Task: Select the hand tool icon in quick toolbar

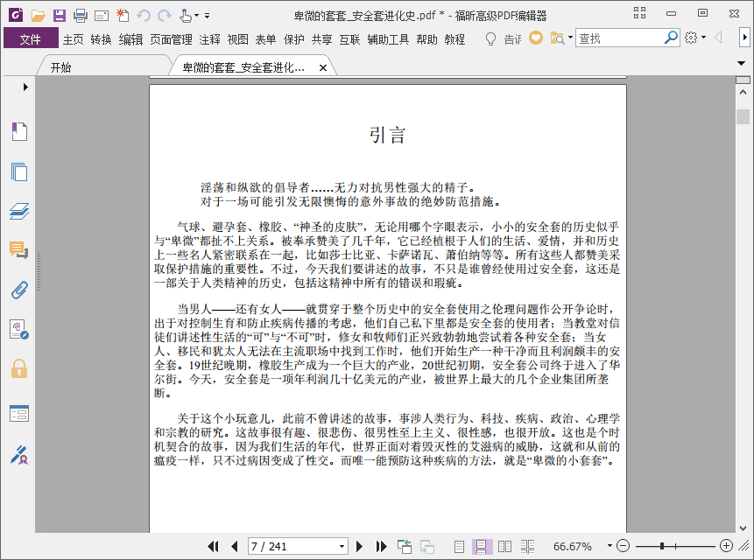Action: (x=186, y=16)
